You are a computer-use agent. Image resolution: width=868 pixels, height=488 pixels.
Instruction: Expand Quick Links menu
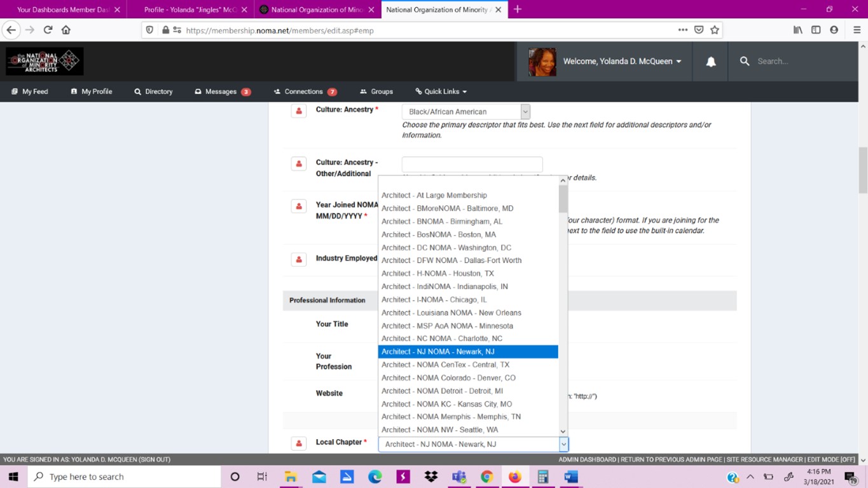441,91
